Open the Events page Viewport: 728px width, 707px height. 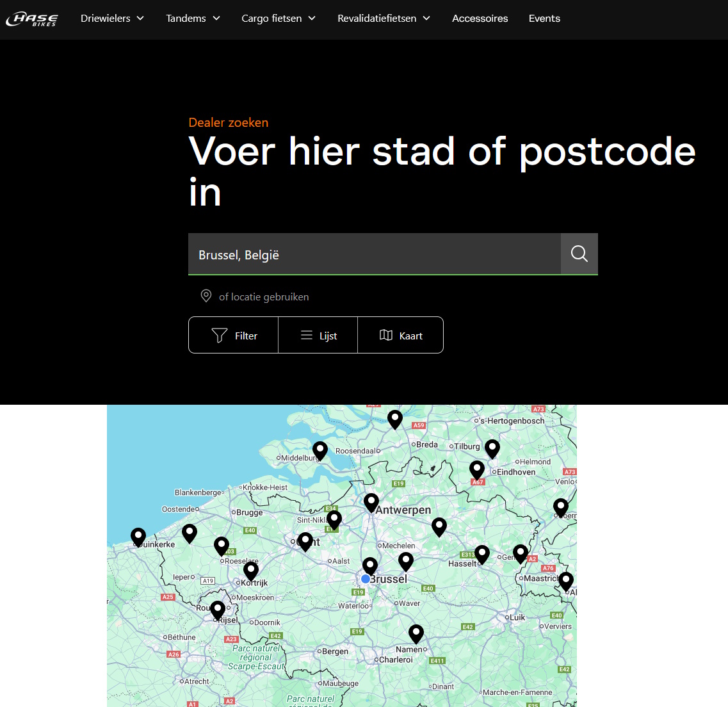[x=544, y=19]
